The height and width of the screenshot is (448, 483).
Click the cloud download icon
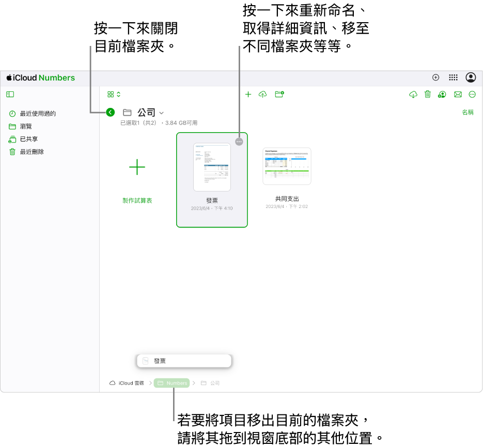413,94
